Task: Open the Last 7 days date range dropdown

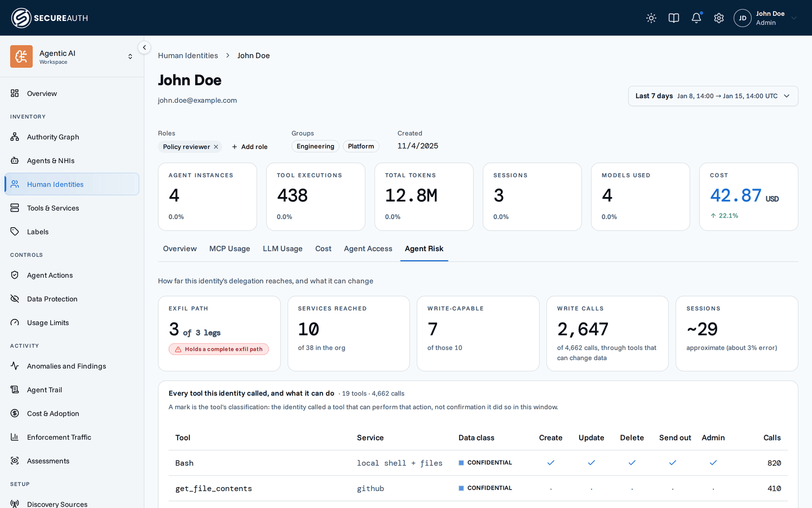Action: [x=713, y=96]
